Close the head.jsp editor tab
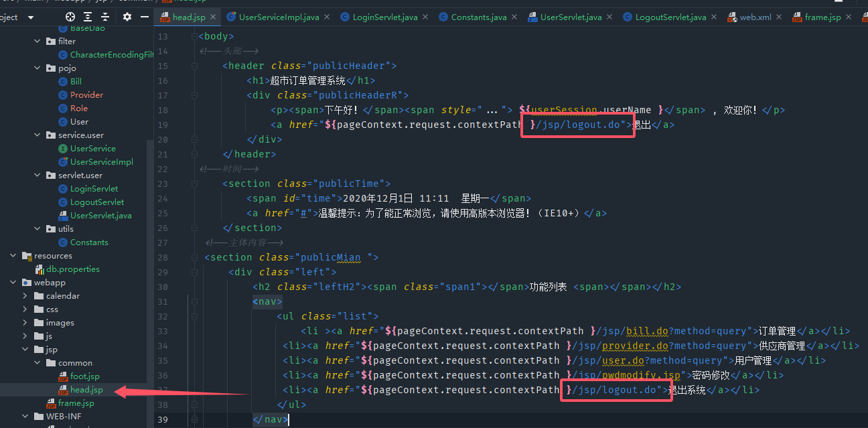This screenshot has width=868, height=428. click(x=213, y=17)
